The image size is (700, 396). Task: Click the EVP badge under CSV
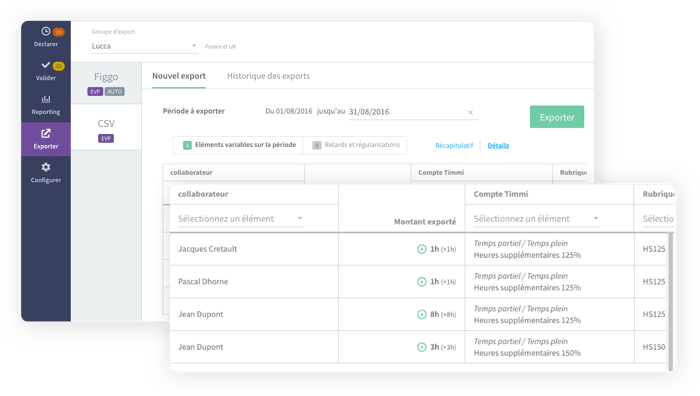click(x=106, y=138)
